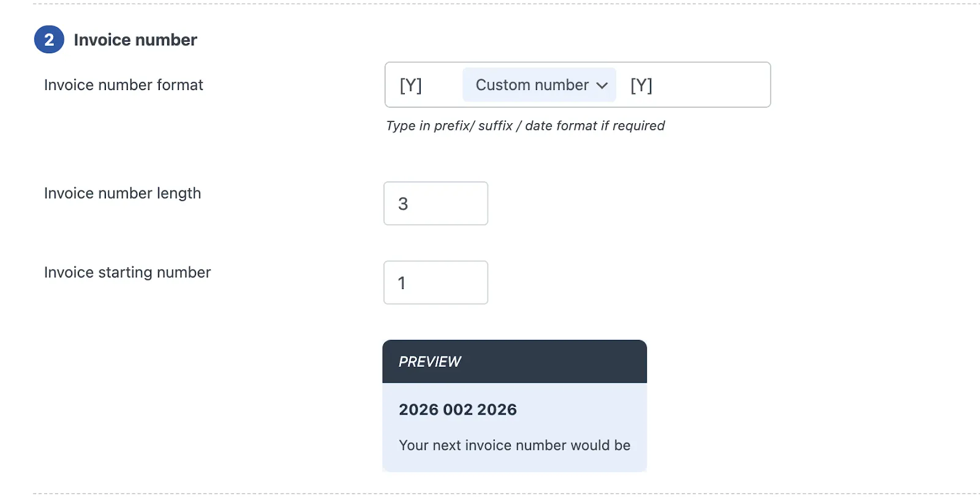
Task: Select the suffix field showing [Y]
Action: tap(641, 85)
